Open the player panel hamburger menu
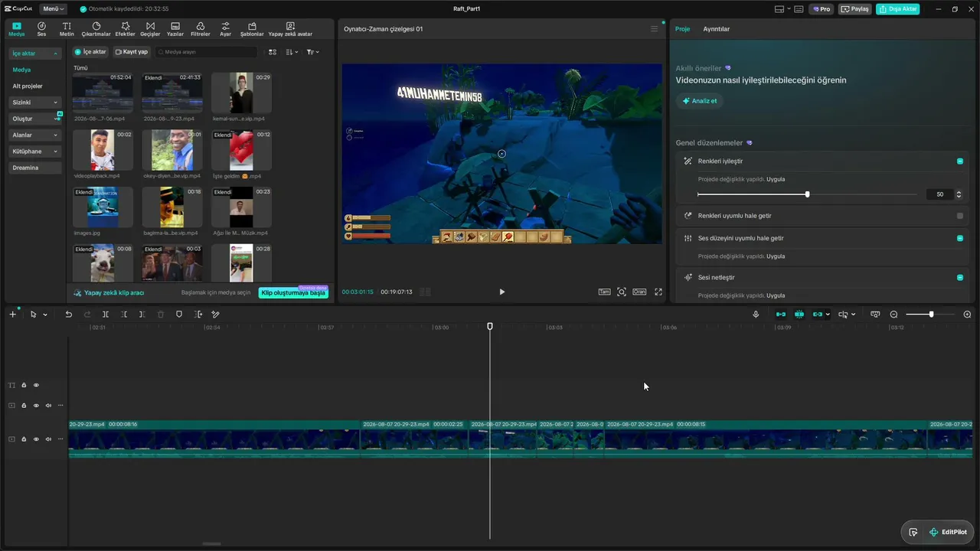This screenshot has height=551, width=980. 654,29
